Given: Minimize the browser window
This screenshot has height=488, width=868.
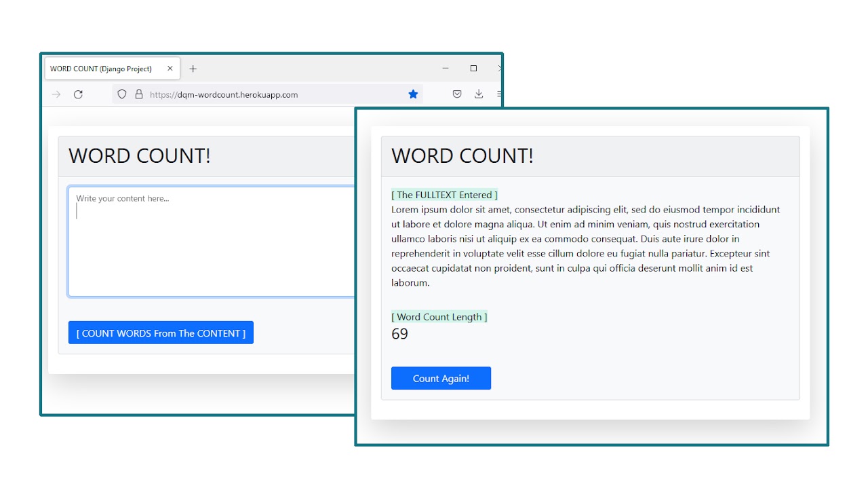Looking at the screenshot, I should (446, 69).
